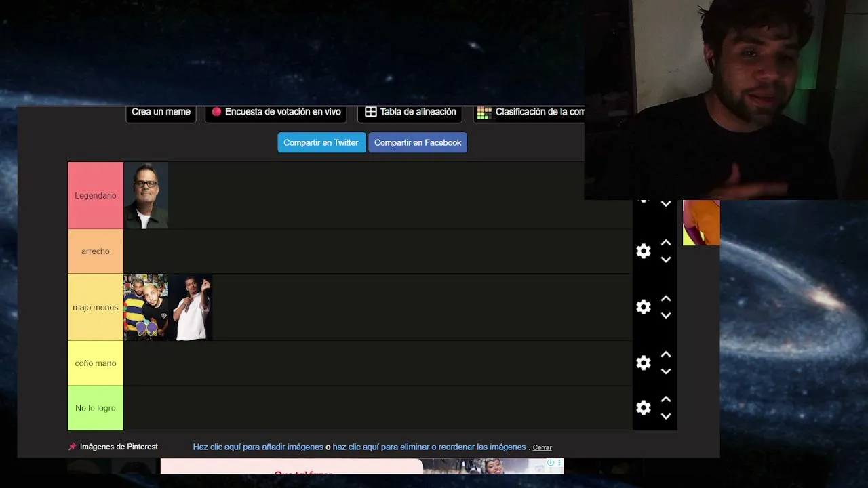Select the majo menos tier label

tap(96, 307)
